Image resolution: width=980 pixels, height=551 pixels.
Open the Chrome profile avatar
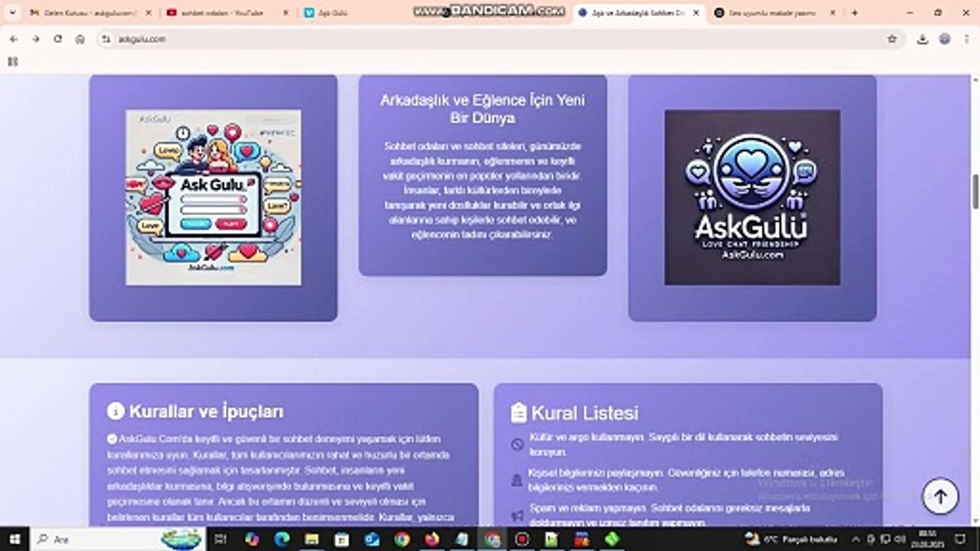[945, 39]
